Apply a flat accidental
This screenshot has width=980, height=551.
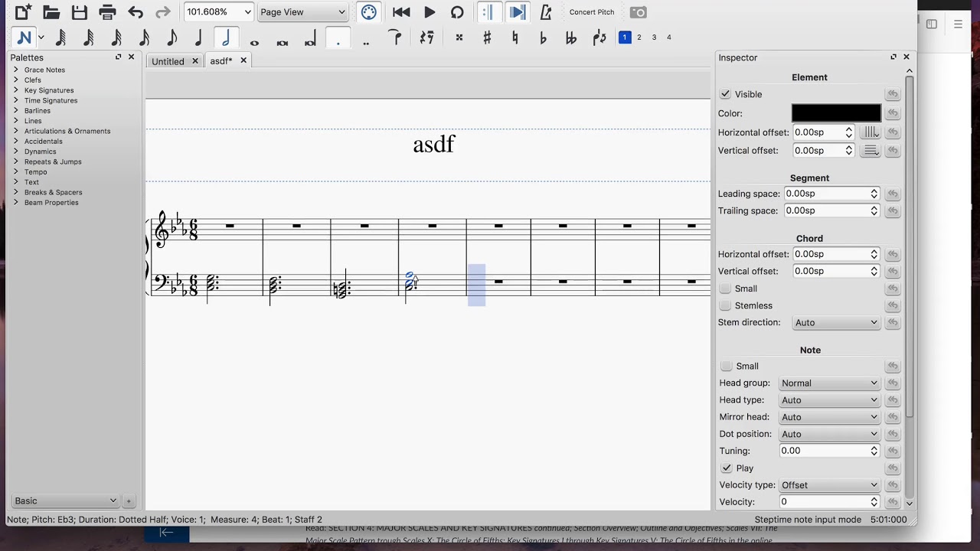tap(543, 37)
